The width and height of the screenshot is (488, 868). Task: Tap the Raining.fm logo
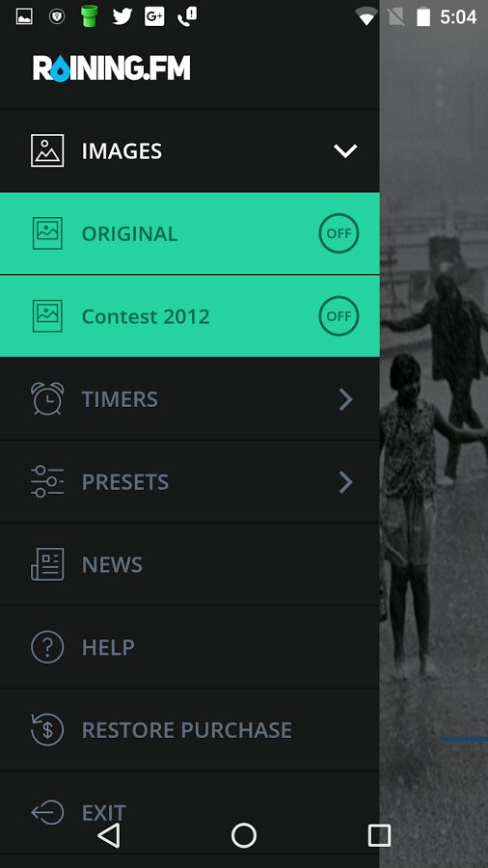click(111, 68)
